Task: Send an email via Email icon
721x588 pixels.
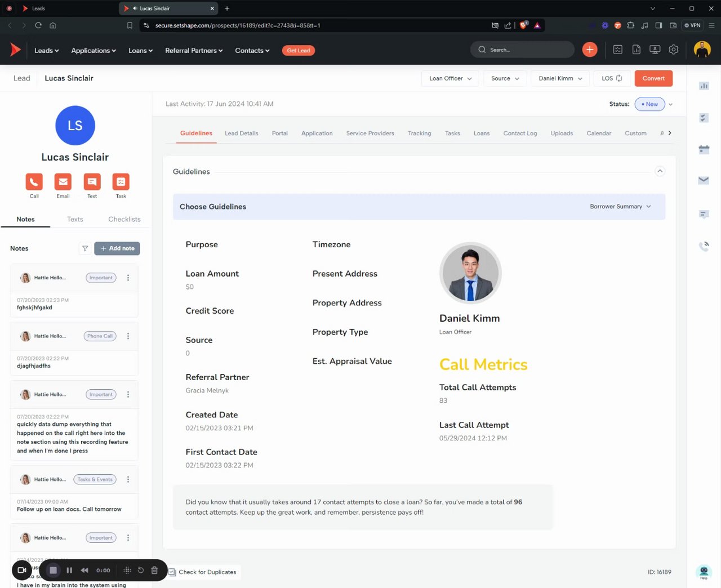Action: (x=63, y=182)
